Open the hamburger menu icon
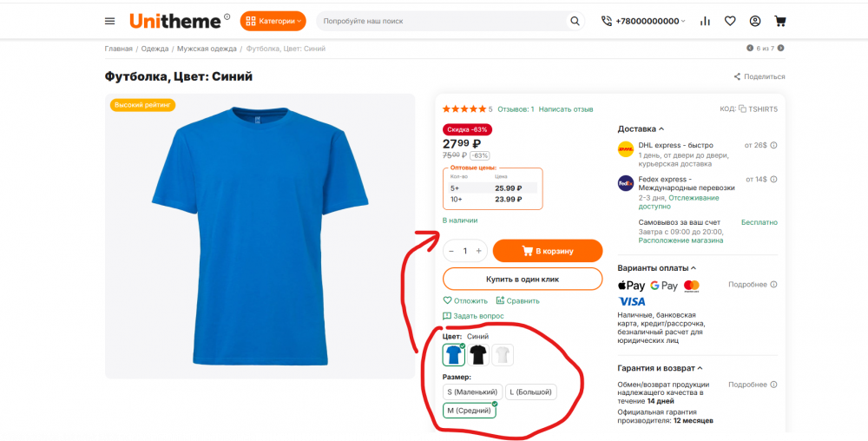This screenshot has width=868, height=441. [x=109, y=21]
